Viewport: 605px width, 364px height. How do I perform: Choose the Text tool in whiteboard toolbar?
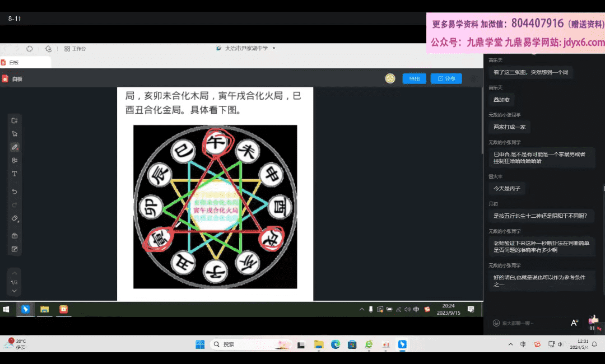tap(15, 174)
